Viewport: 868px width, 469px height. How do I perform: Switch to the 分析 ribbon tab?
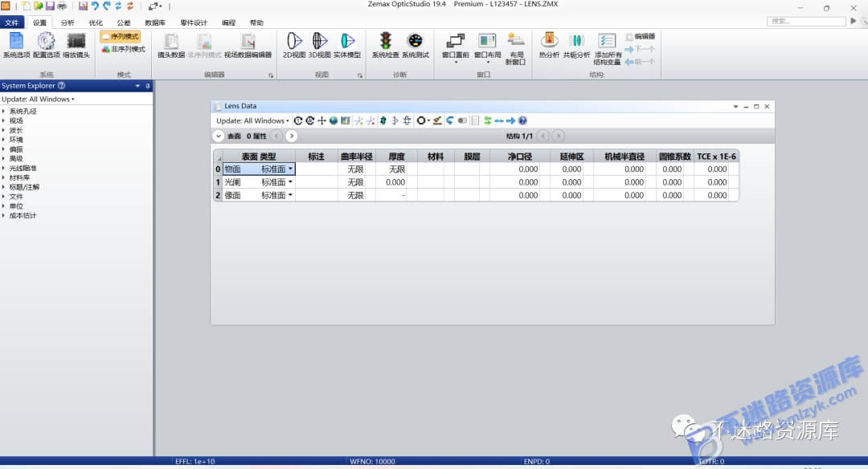point(68,22)
